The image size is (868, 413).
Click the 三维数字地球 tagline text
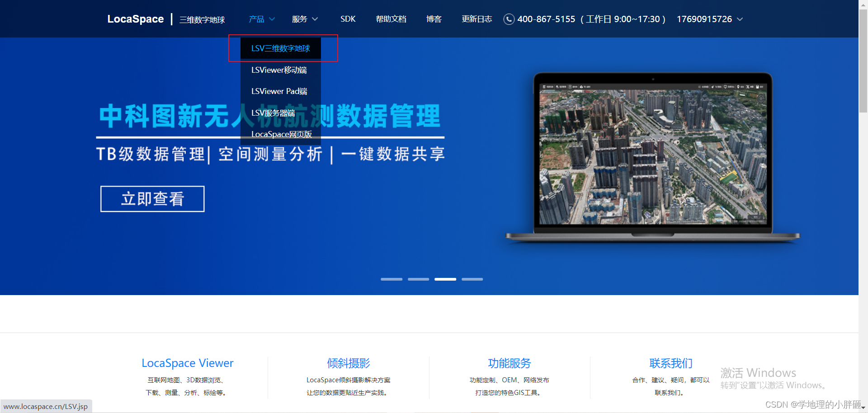click(202, 19)
